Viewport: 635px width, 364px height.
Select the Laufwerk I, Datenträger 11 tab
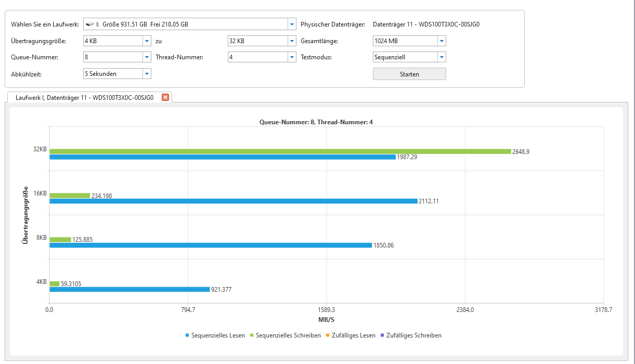(x=84, y=97)
